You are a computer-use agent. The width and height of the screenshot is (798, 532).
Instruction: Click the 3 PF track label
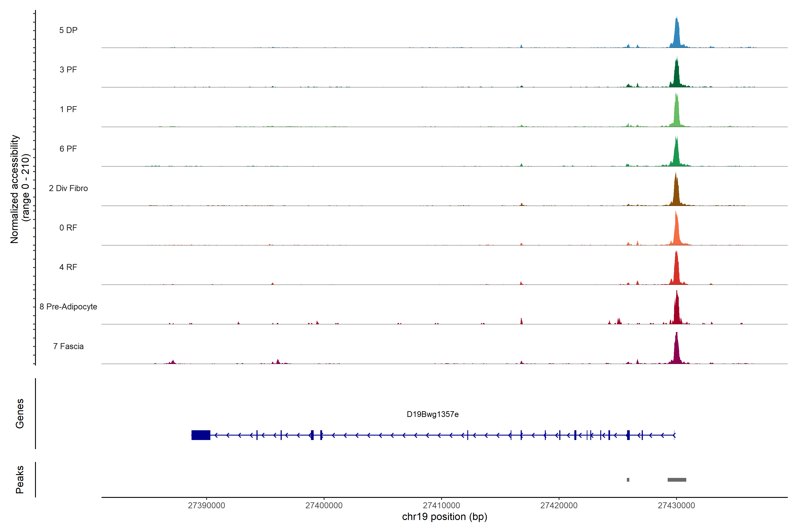click(x=68, y=70)
